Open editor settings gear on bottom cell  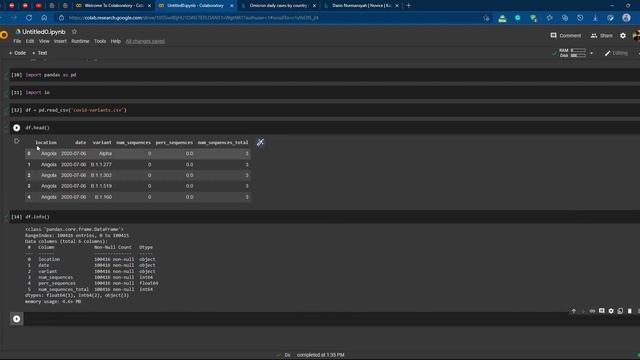tap(611, 311)
